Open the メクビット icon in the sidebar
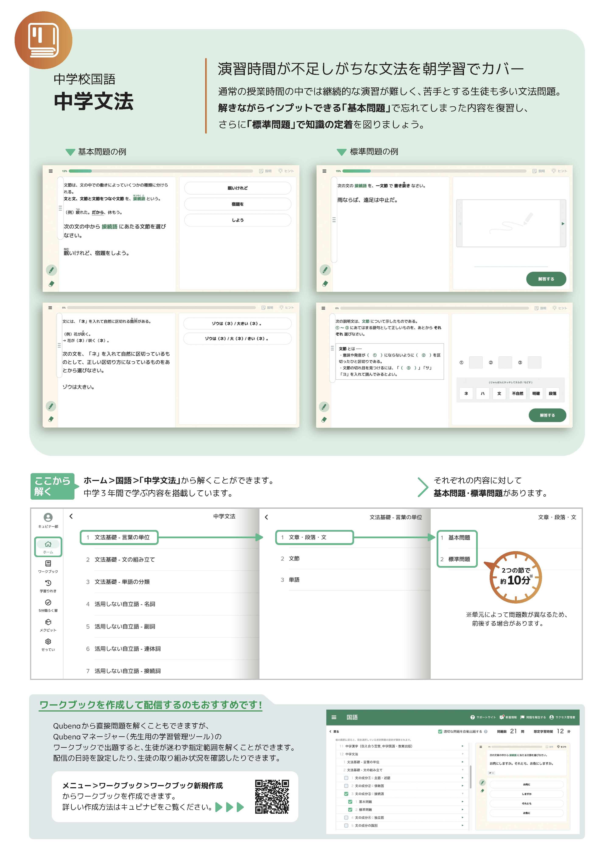 [x=48, y=622]
